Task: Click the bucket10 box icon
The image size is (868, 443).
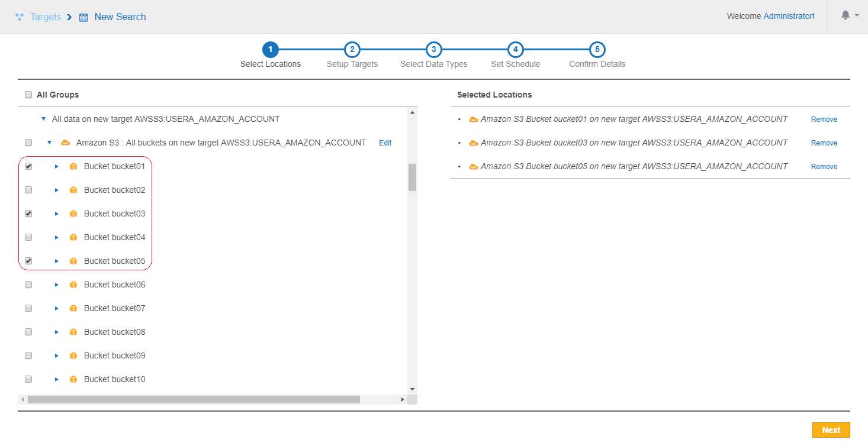Action: [x=73, y=380]
